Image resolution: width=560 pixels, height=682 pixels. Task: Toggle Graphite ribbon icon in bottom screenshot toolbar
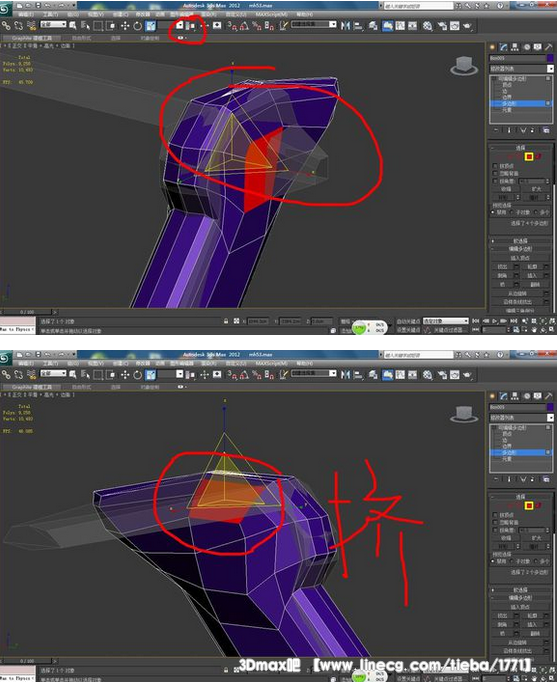coord(387,374)
